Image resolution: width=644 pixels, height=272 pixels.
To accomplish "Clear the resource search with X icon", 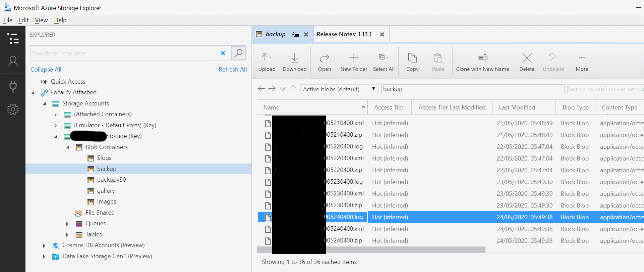I will click(x=223, y=53).
